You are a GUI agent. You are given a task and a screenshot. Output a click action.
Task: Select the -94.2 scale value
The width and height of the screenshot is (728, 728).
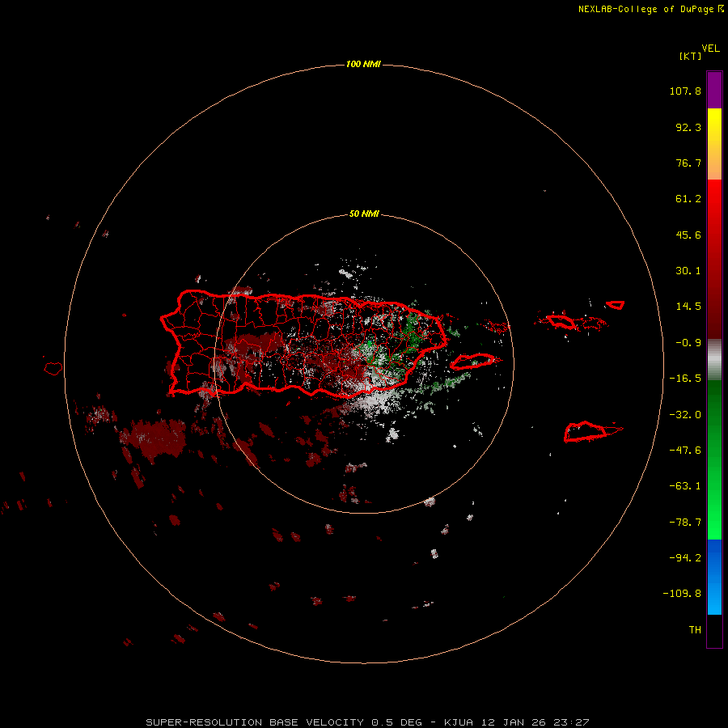(685, 558)
